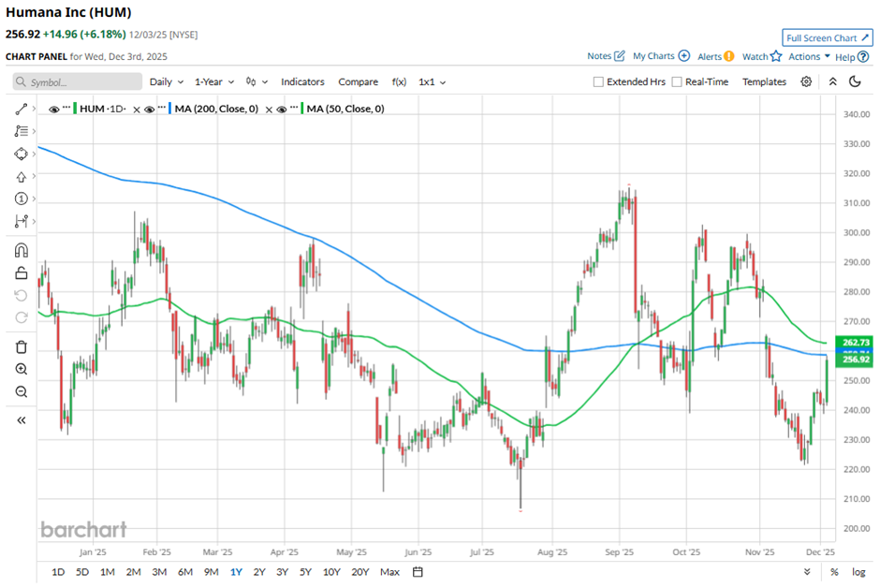Open the Daily frequency dropdown
Screen dimensions: 880x588
167,82
